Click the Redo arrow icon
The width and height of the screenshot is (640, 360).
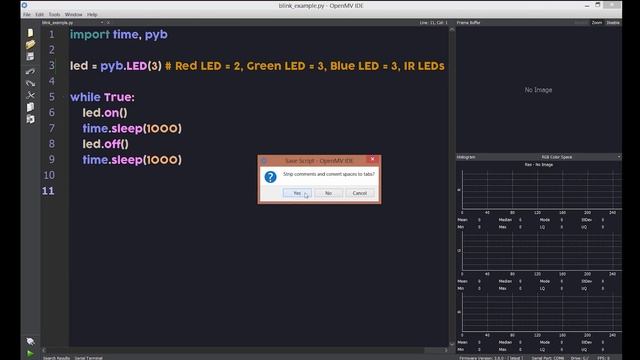pos(31,83)
